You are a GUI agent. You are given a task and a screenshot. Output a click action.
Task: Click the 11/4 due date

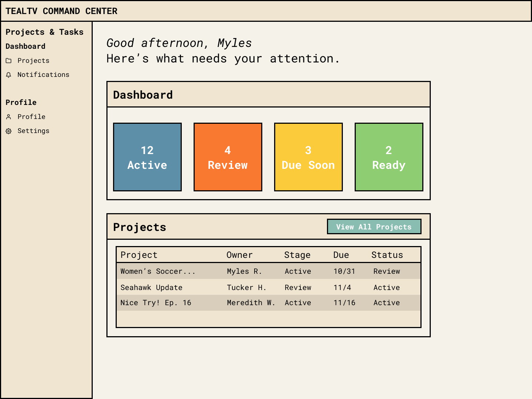click(342, 287)
